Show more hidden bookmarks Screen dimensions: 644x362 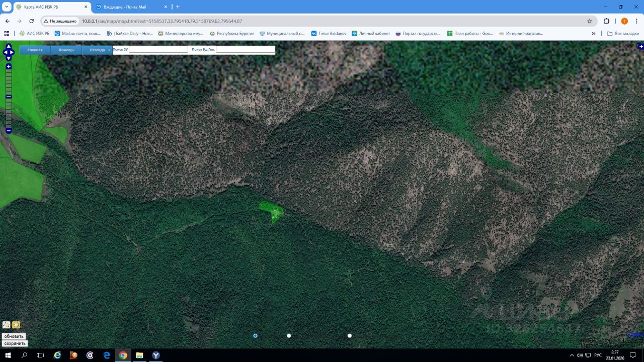click(594, 34)
